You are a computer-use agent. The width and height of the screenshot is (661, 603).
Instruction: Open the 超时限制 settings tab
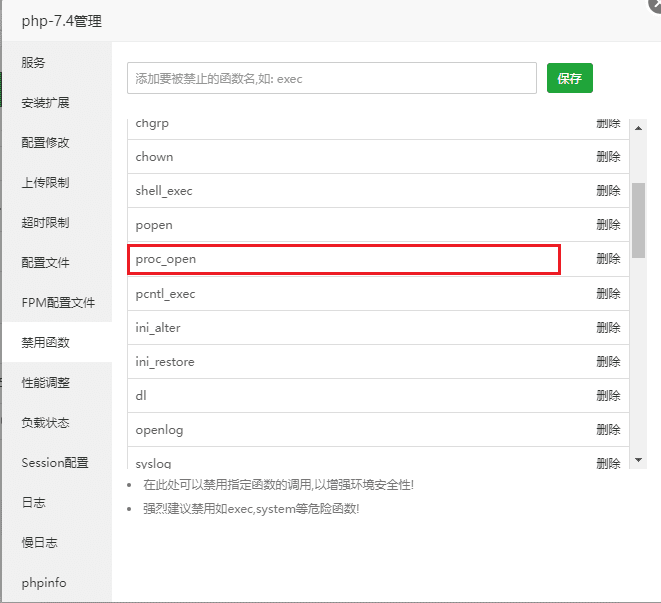[46, 222]
